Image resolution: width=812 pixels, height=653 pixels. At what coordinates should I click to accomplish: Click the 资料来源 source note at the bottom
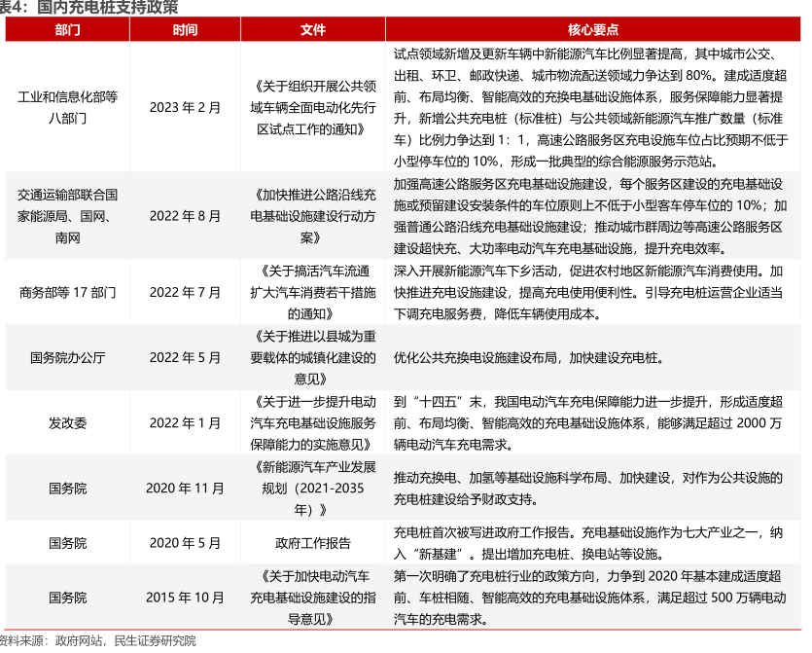pos(97,640)
